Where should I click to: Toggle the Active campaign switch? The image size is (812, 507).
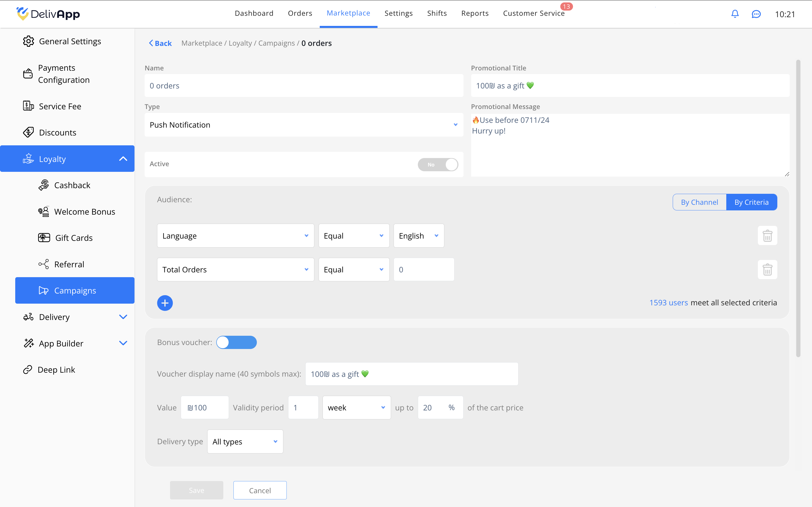(438, 164)
